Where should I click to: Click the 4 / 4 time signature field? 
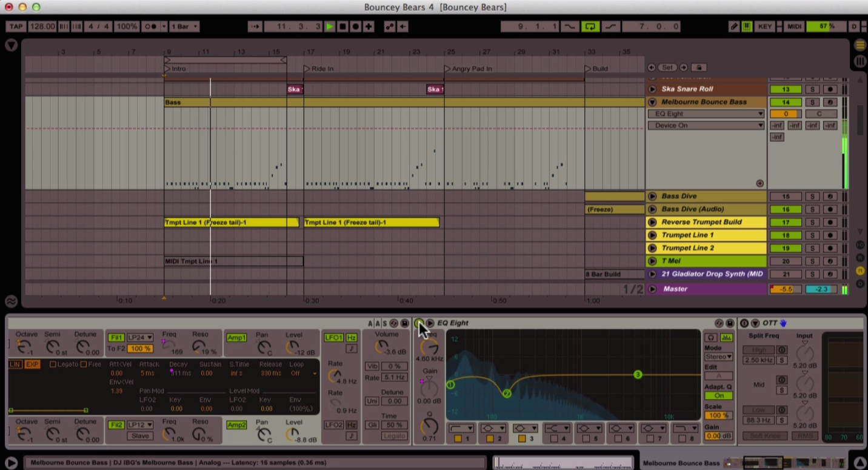coord(98,27)
